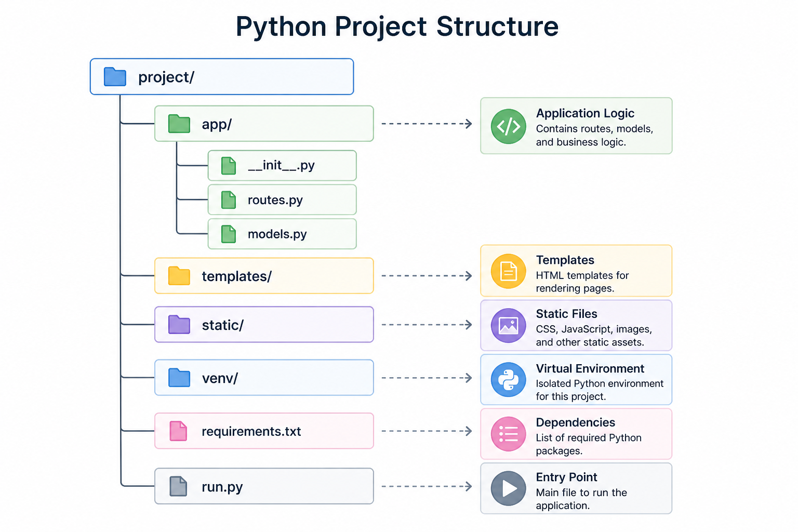This screenshot has height=532, width=798.
Task: Select the models.py label
Action: (277, 235)
